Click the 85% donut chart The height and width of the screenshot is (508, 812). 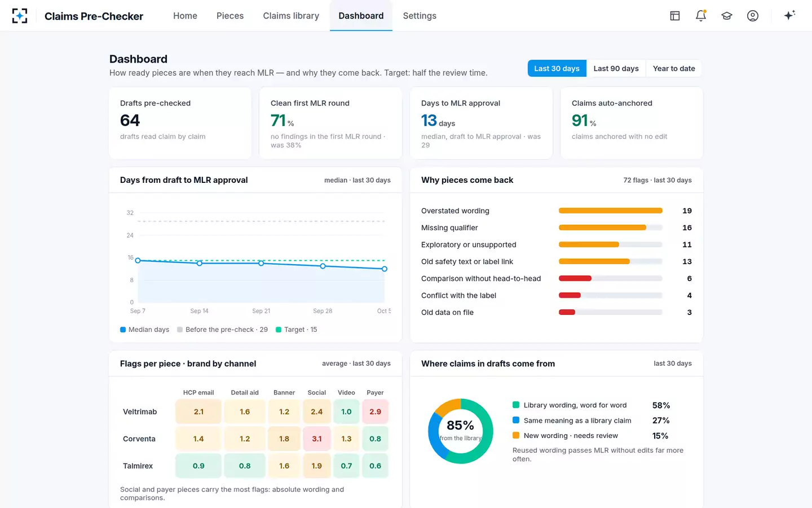[x=461, y=431]
